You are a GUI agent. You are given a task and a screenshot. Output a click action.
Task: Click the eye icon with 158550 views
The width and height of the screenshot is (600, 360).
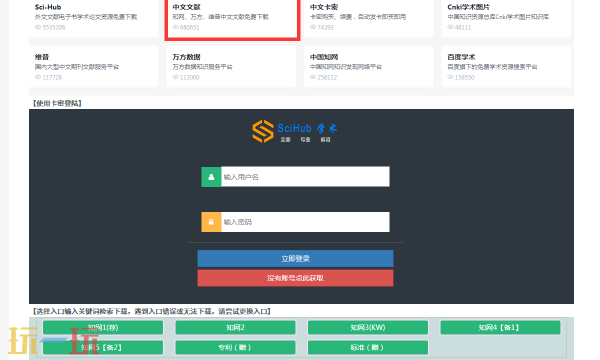[x=450, y=77]
